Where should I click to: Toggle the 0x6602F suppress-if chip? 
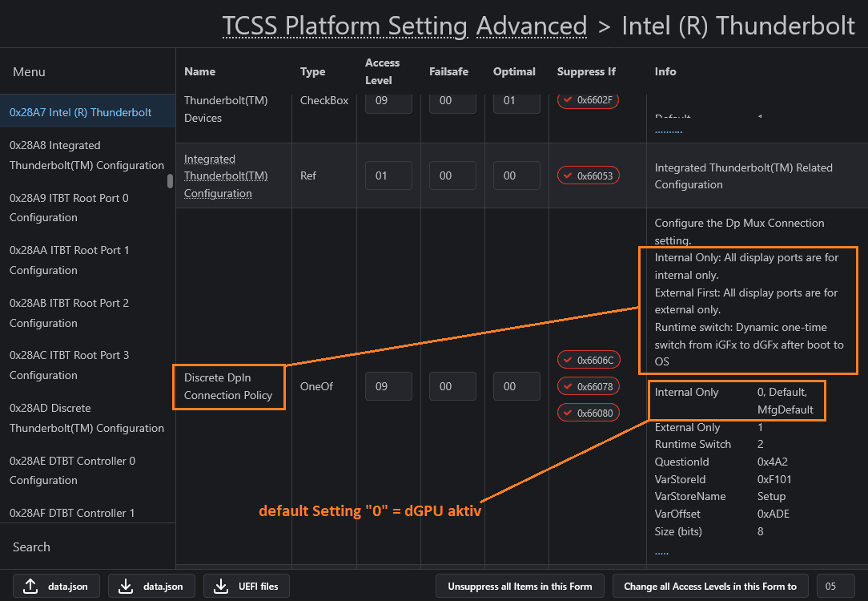pyautogui.click(x=589, y=100)
